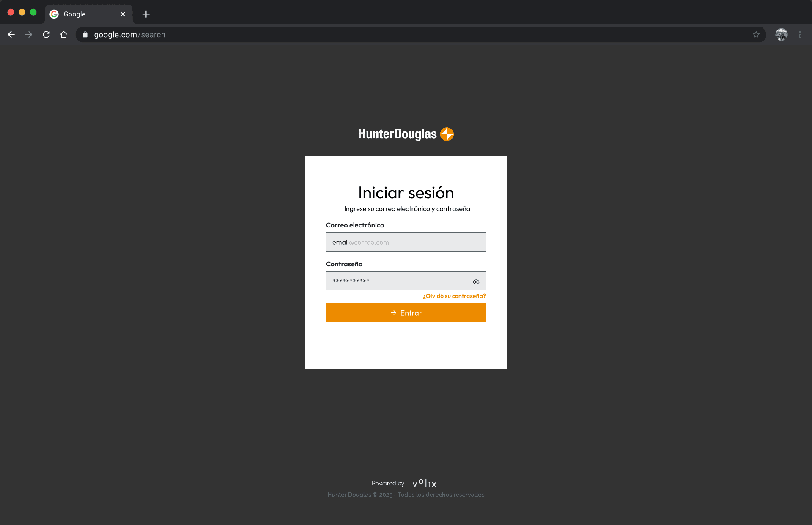Screen dimensions: 812x525
Task: Click the orange Entrar button
Action: point(406,313)
